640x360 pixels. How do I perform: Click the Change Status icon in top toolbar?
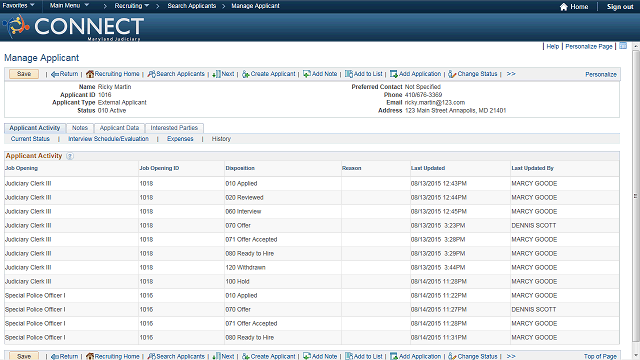[x=452, y=74]
